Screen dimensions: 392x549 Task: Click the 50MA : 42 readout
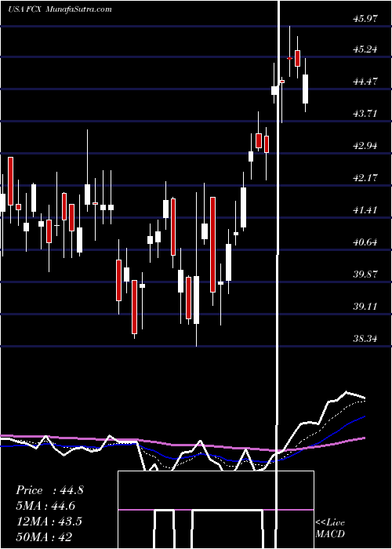(44, 536)
